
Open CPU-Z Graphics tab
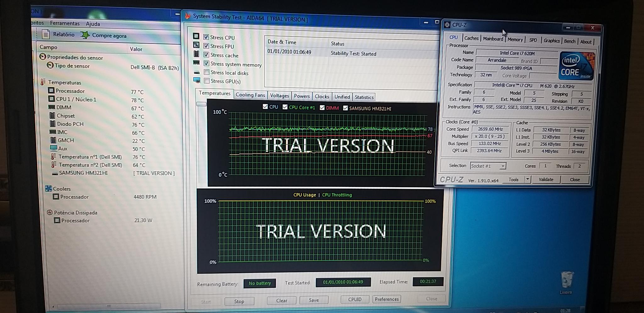pos(552,41)
